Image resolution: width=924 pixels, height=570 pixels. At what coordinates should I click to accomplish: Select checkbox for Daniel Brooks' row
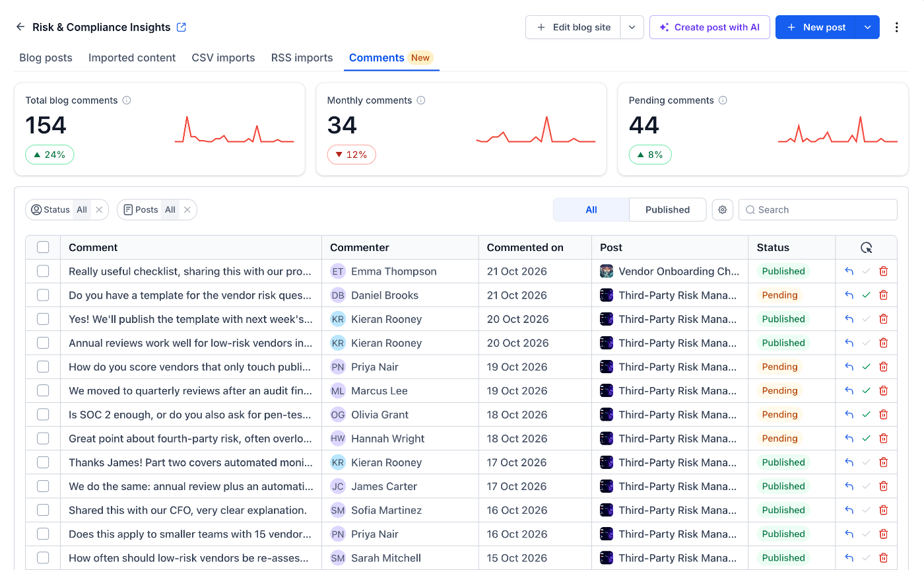43,295
